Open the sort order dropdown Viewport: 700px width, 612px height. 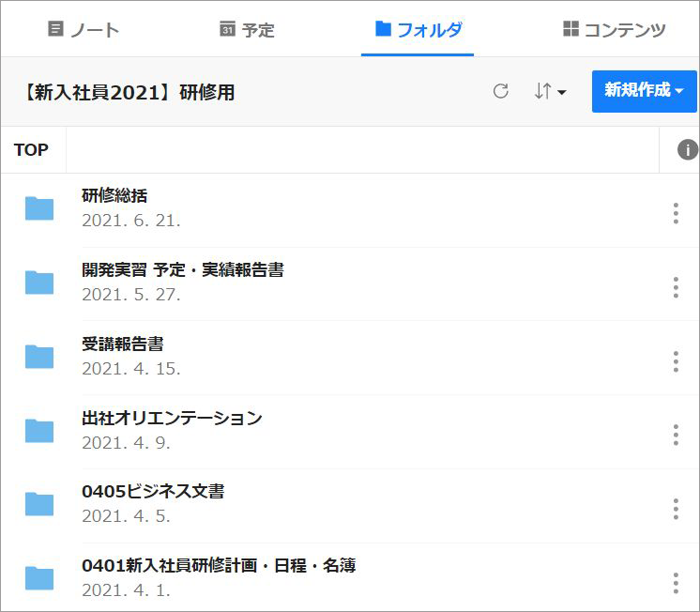[550, 91]
